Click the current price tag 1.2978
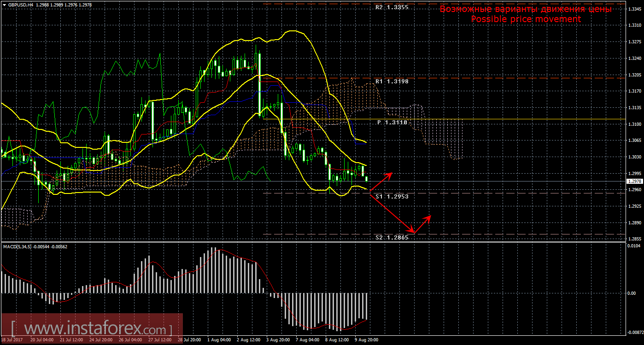Viewport: 644px width, 345px height. (634, 181)
